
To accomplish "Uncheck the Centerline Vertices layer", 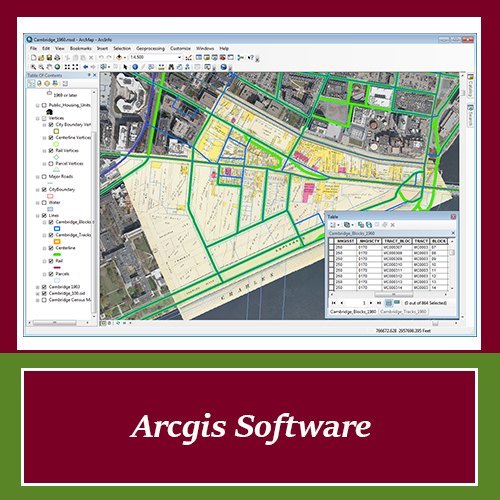I will pyautogui.click(x=51, y=138).
